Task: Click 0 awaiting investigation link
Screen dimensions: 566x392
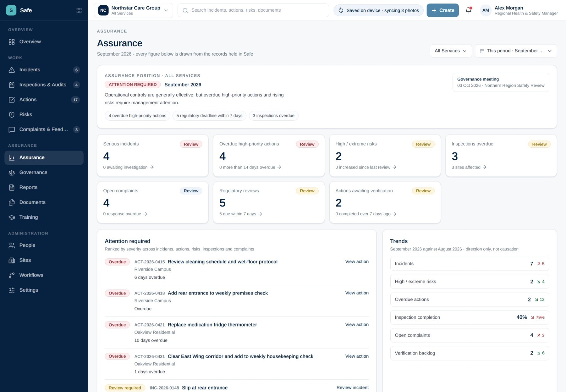Action: [x=128, y=167]
